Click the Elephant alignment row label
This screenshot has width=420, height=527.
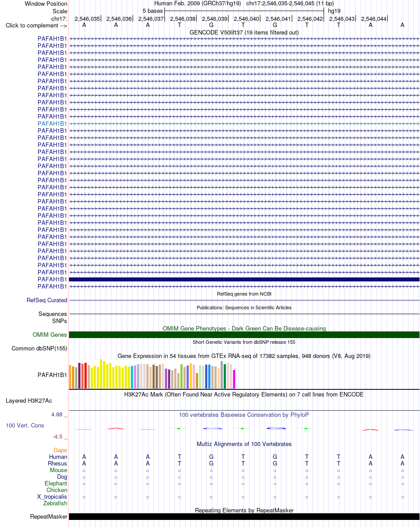(56, 483)
